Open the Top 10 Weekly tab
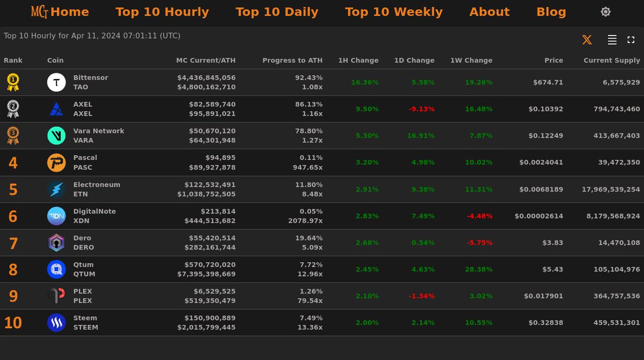Screen dimensions: 644x360 point(394,12)
